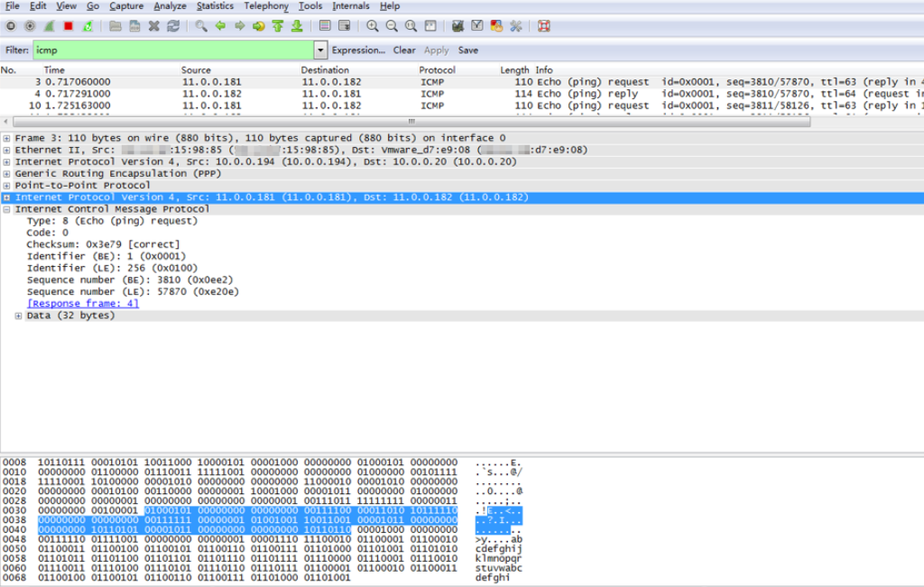This screenshot has height=587, width=924.
Task: Clear the display filter
Action: point(404,50)
